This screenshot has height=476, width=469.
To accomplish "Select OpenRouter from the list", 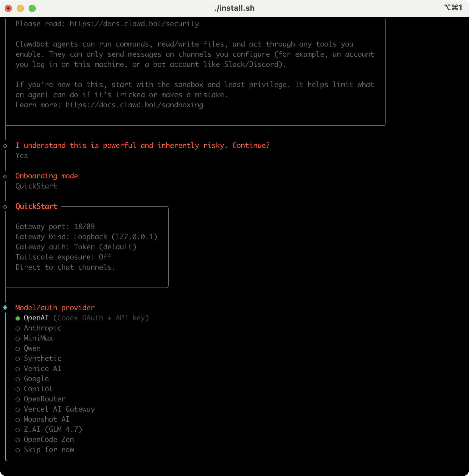I will coord(44,399).
